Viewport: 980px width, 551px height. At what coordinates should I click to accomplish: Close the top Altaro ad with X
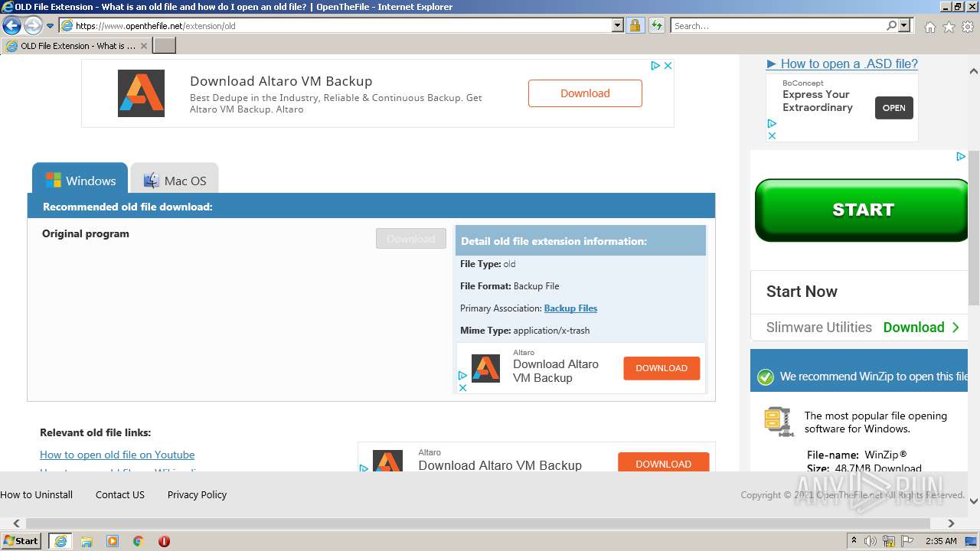coord(668,66)
